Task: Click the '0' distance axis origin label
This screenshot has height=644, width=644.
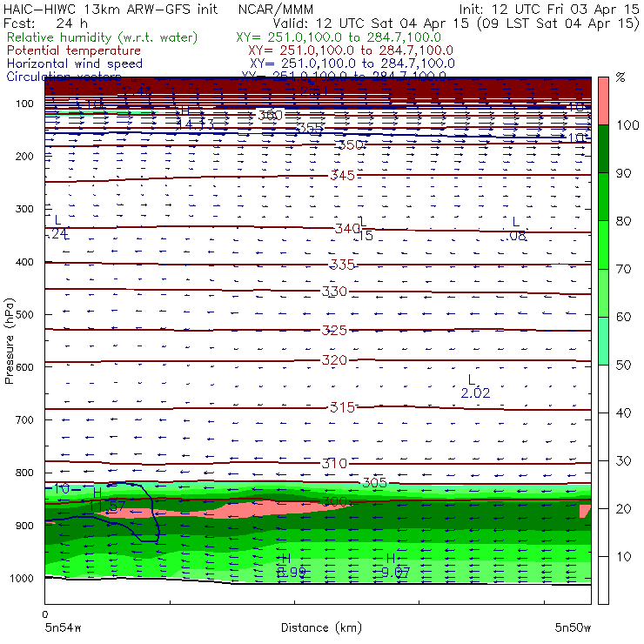Action: (x=45, y=614)
